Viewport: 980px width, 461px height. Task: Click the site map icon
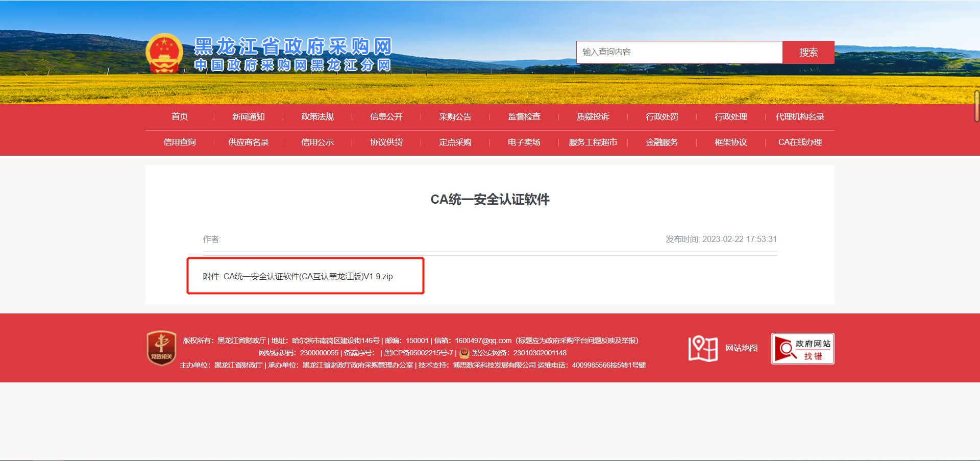coord(703,348)
